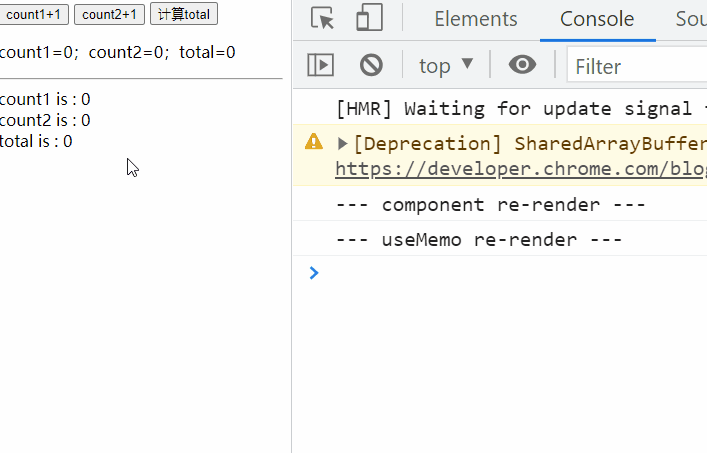Click the console prompt chevron
The image size is (707, 453).
(314, 272)
